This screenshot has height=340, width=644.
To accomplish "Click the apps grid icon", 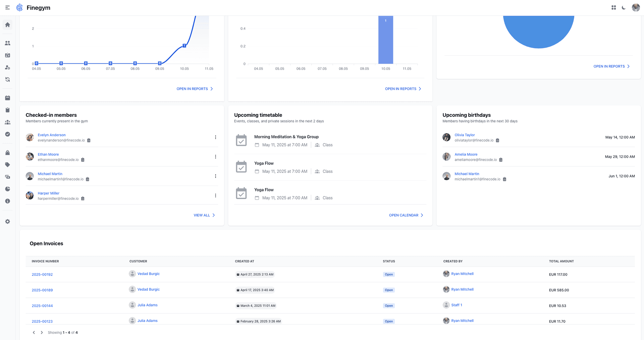I will point(613,8).
